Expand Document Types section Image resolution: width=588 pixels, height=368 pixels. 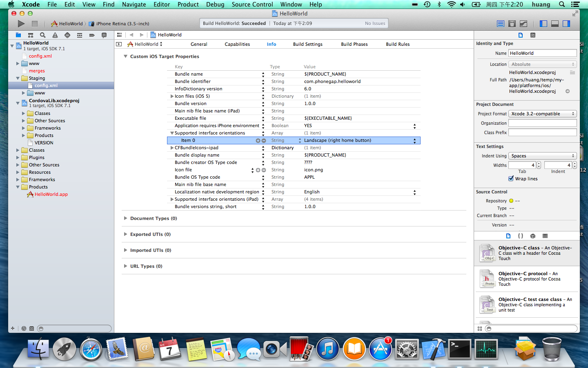pos(125,218)
